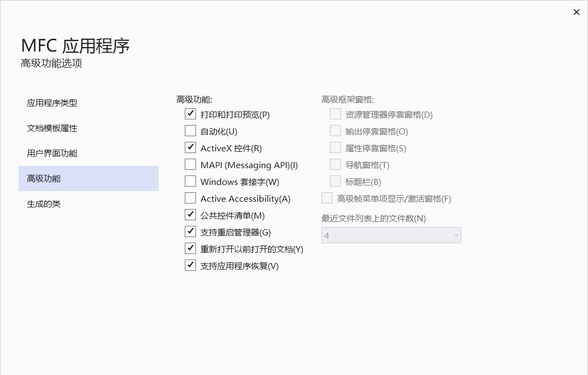Image resolution: width=588 pixels, height=375 pixels.
Task: Switch to 文档模板属性 page
Action: [x=52, y=128]
